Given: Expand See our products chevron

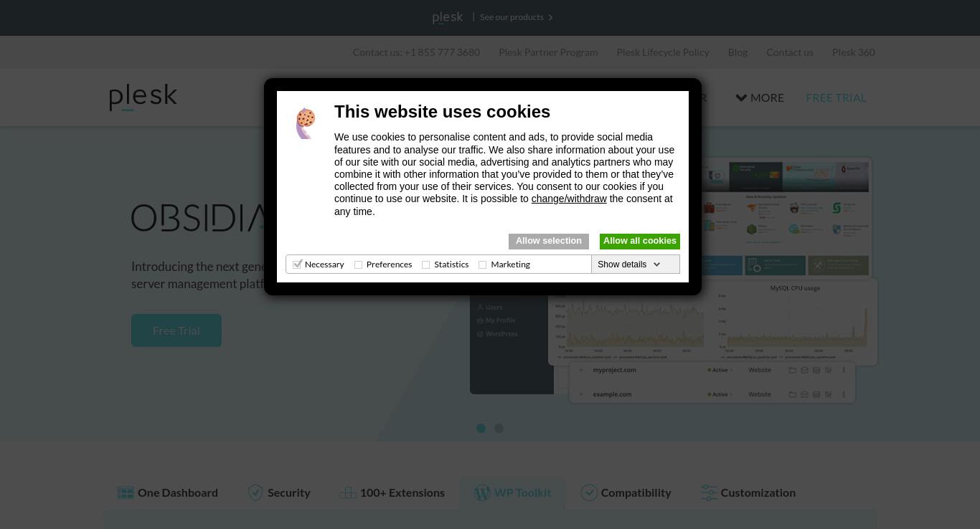Looking at the screenshot, I should pyautogui.click(x=550, y=17).
